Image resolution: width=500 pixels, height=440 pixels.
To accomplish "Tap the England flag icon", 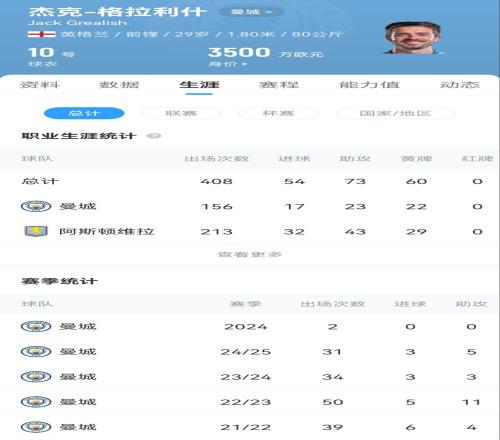I will [41, 34].
